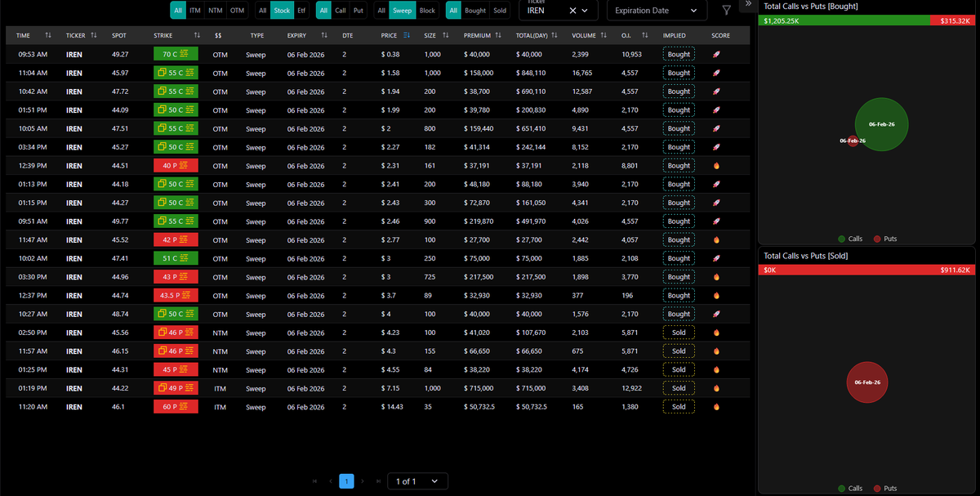
Task: Go to next page arrow
Action: tap(363, 481)
